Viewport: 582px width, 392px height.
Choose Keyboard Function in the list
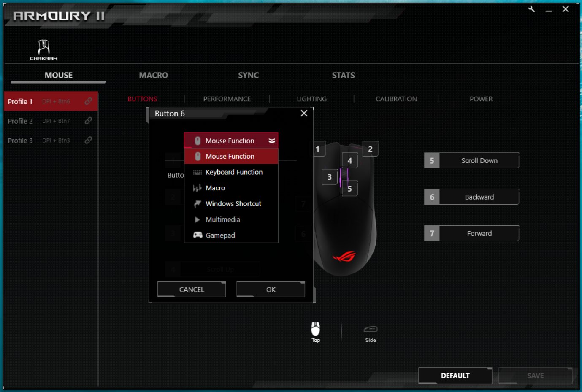click(x=231, y=172)
